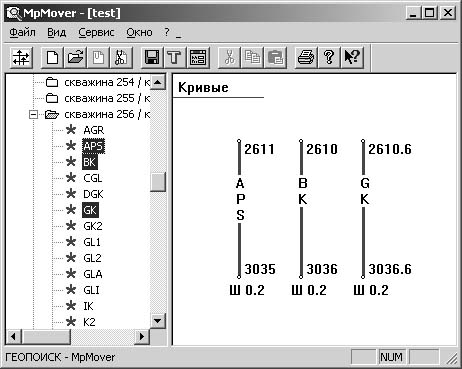Open the Сервис menu
This screenshot has height=369, width=462.
tap(96, 32)
